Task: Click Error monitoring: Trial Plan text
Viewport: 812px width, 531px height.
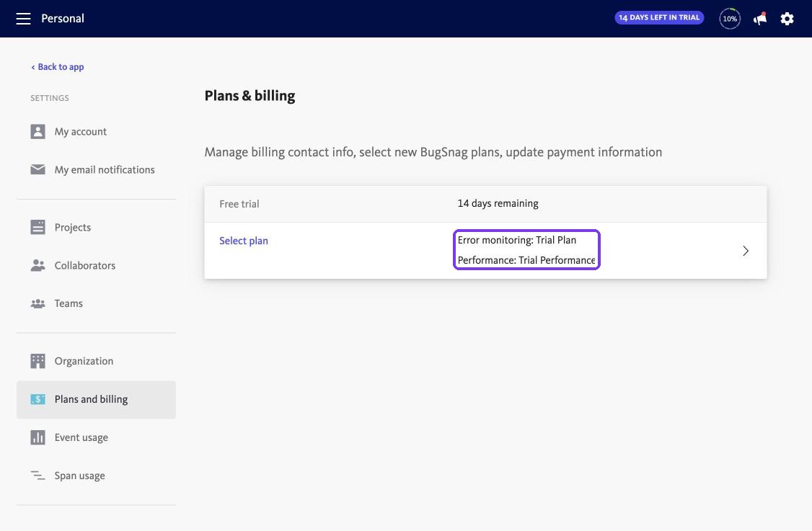Action: 517,240
